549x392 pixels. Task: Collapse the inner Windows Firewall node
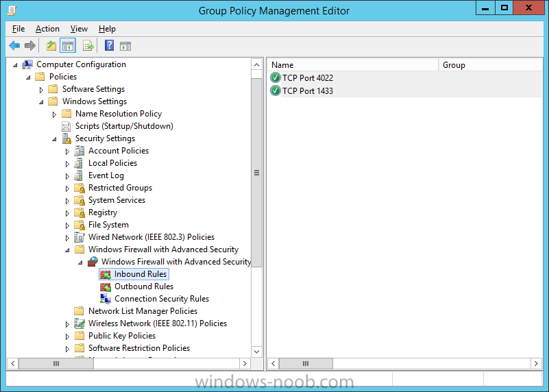(80, 262)
